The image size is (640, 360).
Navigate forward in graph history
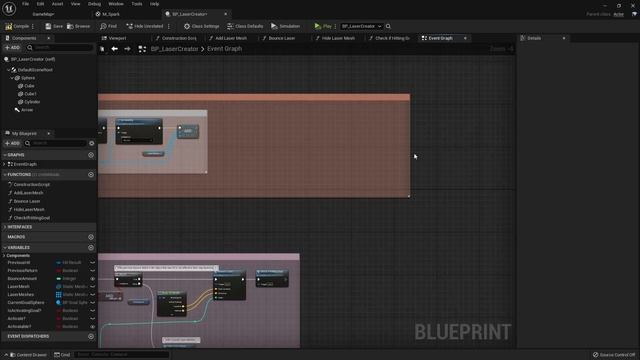point(127,49)
